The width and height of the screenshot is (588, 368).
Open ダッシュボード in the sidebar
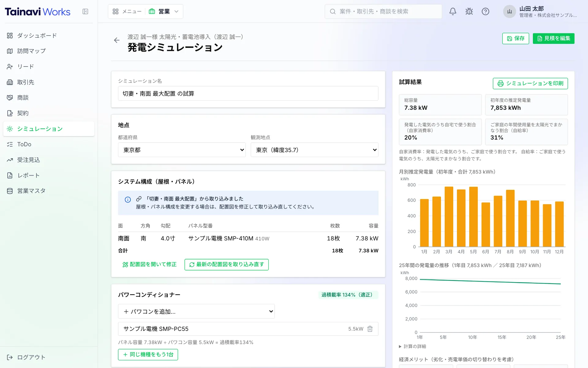49,36
